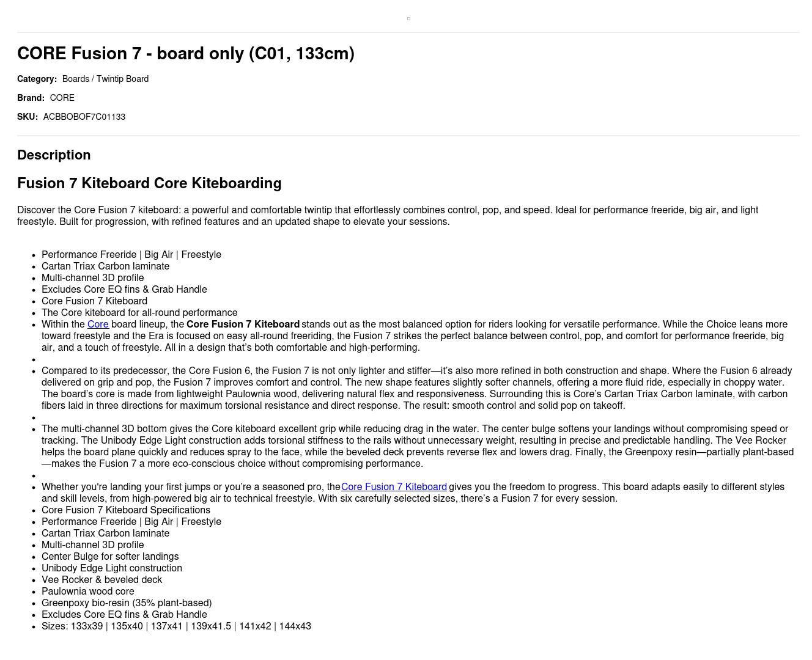Click the 'Category:' label
Viewport: 812px width, 660px height.
tap(37, 79)
